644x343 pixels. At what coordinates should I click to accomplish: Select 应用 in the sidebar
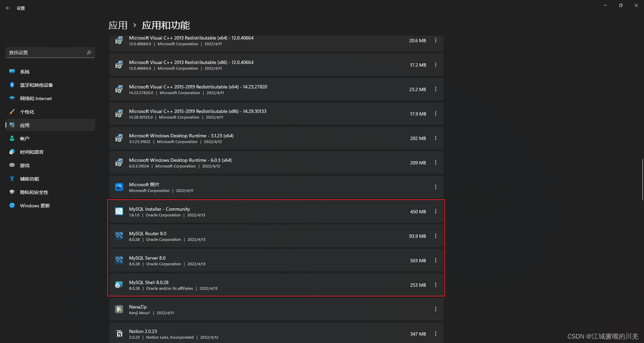[50, 125]
